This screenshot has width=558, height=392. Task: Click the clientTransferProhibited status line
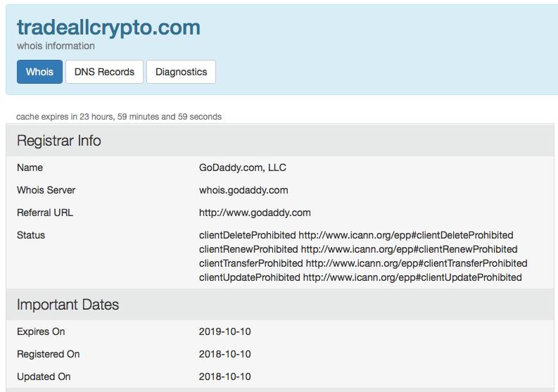pyautogui.click(x=363, y=263)
